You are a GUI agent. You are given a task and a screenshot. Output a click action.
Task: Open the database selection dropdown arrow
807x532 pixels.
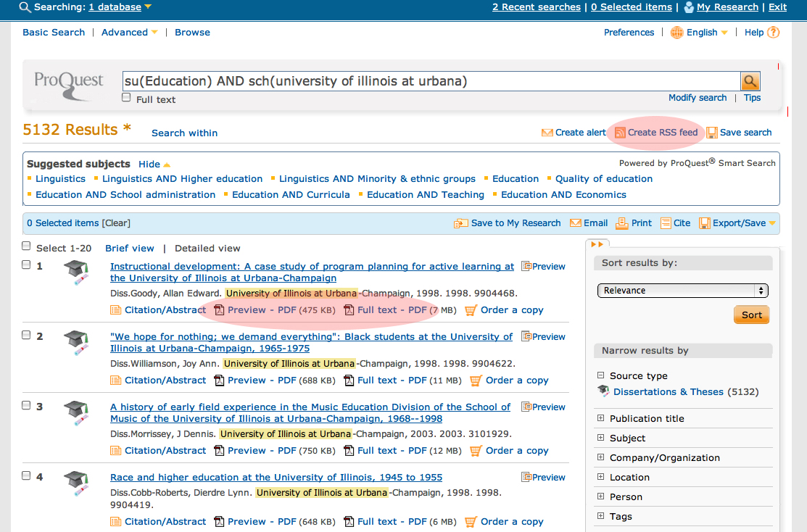click(x=148, y=7)
